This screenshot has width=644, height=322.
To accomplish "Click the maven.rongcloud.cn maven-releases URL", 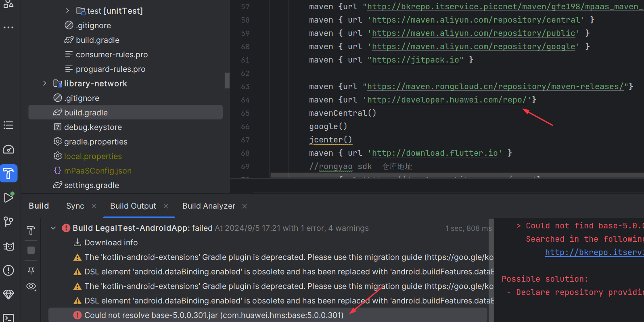I will 496,86.
